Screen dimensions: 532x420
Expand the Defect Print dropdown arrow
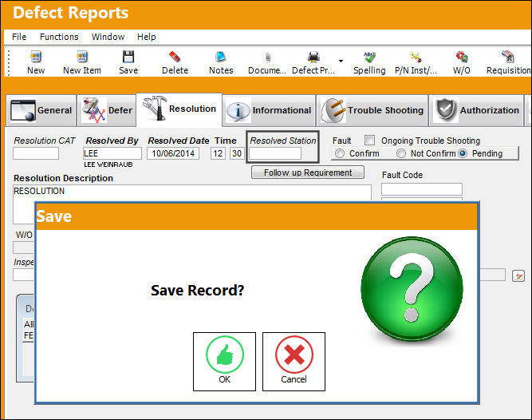341,61
